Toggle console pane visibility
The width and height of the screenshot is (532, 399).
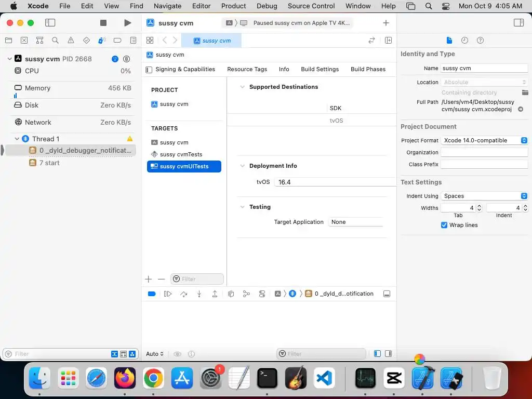click(389, 353)
